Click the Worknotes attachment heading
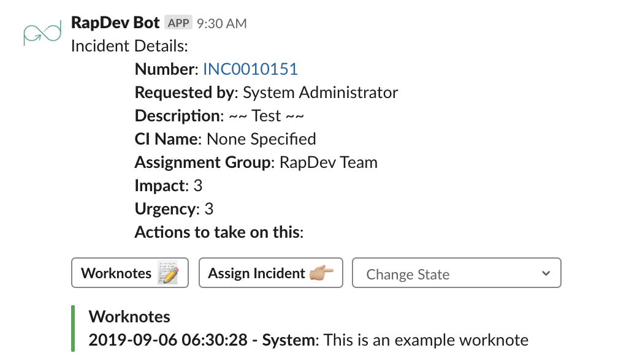This screenshot has width=629, height=364. point(129,317)
